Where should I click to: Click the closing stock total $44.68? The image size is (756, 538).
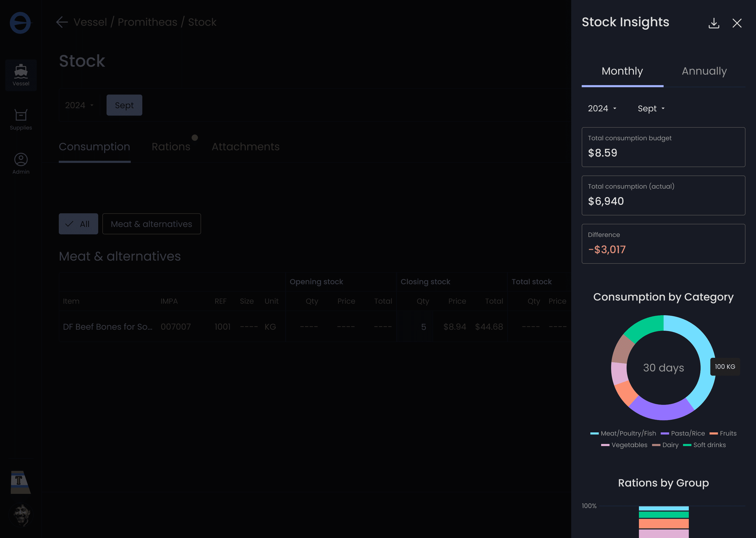tap(489, 327)
